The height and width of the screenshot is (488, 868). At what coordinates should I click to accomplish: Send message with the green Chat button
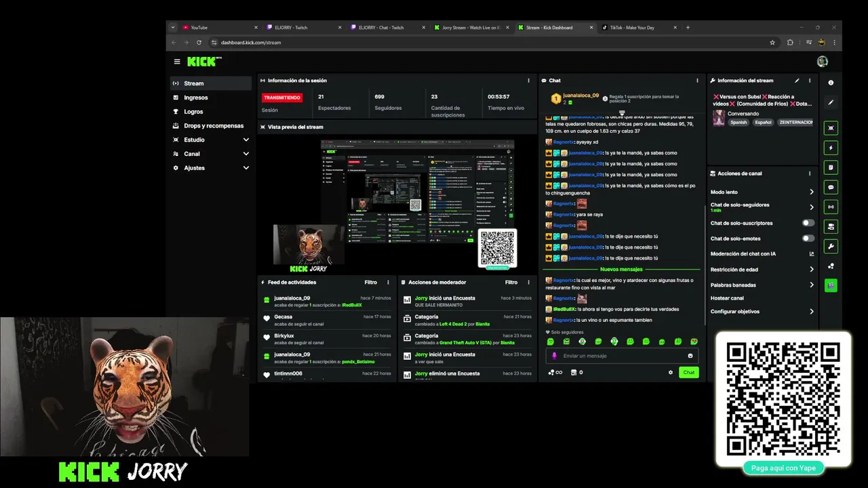(689, 372)
